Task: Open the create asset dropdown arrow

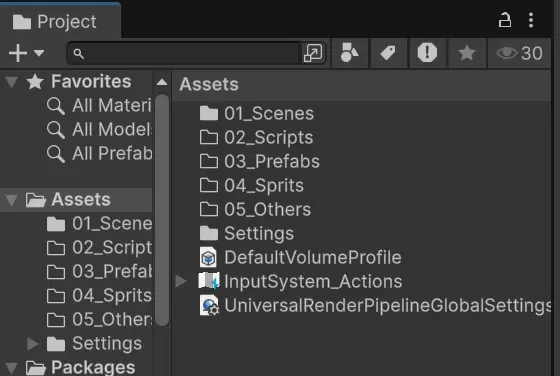Action: pos(39,53)
